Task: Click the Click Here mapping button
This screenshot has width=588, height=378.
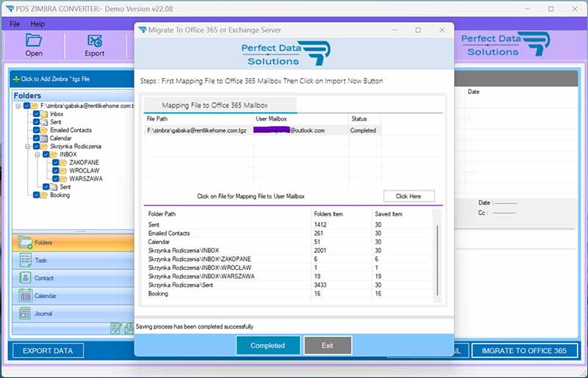Action: point(409,196)
